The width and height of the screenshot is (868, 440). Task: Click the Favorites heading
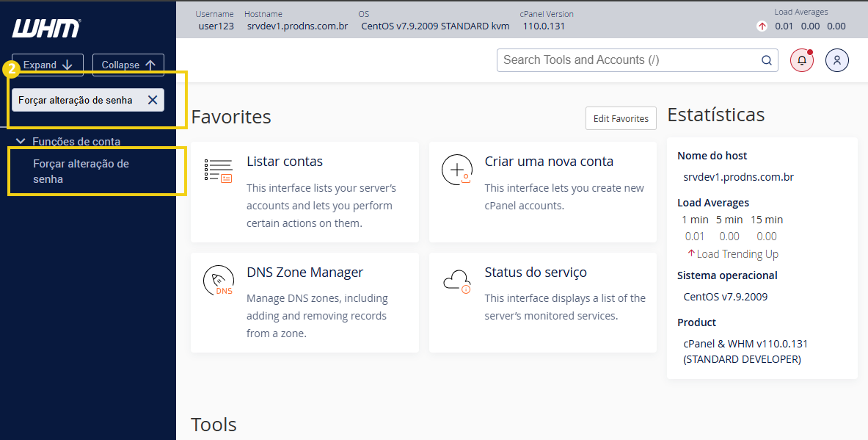point(231,118)
